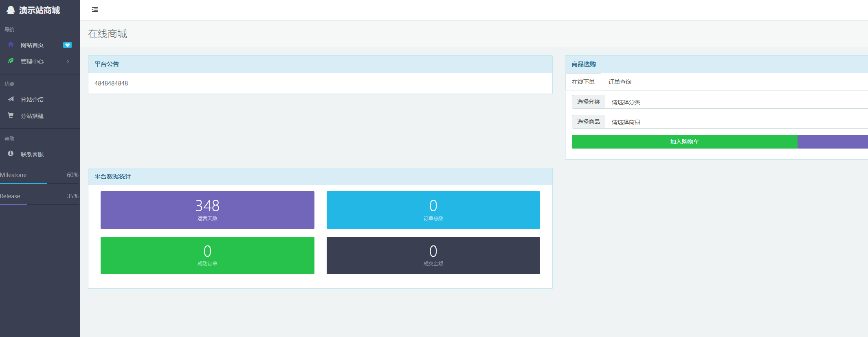Click the paper plane icon for 分站介绍
The height and width of the screenshot is (337, 868).
tap(11, 99)
